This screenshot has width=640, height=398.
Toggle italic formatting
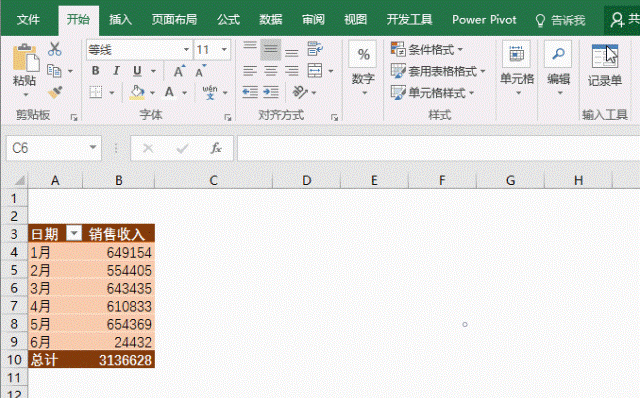click(x=116, y=71)
